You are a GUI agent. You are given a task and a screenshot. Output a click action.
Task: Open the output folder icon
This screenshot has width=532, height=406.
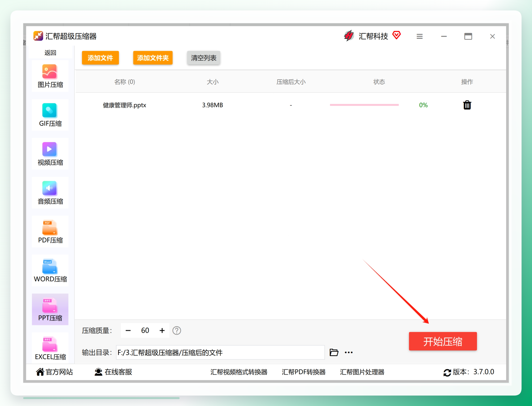[x=334, y=352]
